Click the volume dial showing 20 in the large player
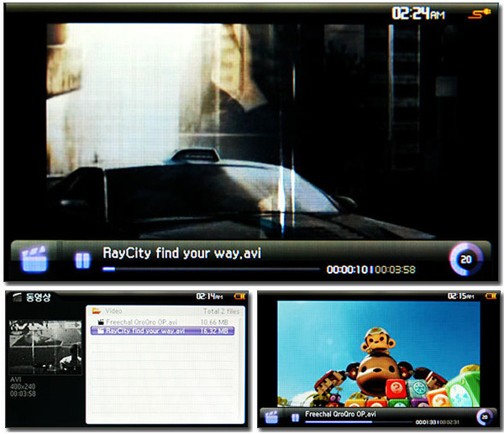Viewport: 504px width, 434px height. (x=466, y=259)
